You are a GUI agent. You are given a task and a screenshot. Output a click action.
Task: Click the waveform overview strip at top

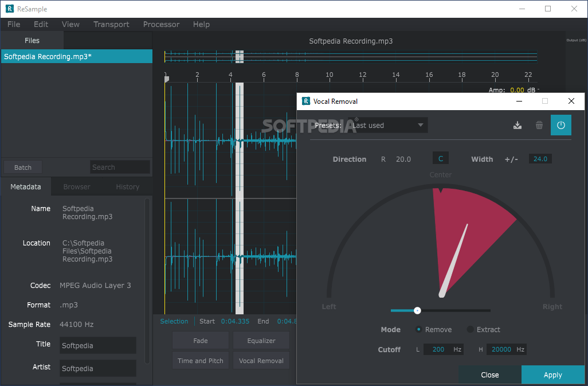click(x=351, y=57)
